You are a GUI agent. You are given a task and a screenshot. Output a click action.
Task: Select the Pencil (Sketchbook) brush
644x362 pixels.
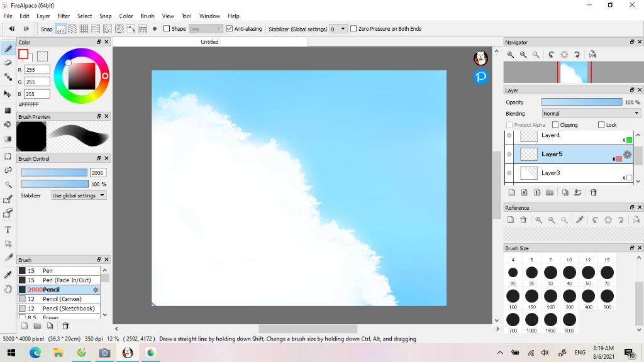(x=59, y=309)
